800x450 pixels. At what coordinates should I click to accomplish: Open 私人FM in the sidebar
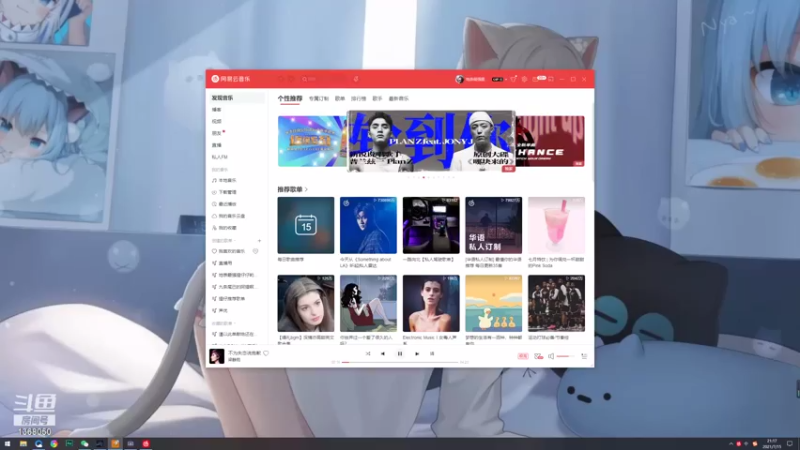[219, 157]
